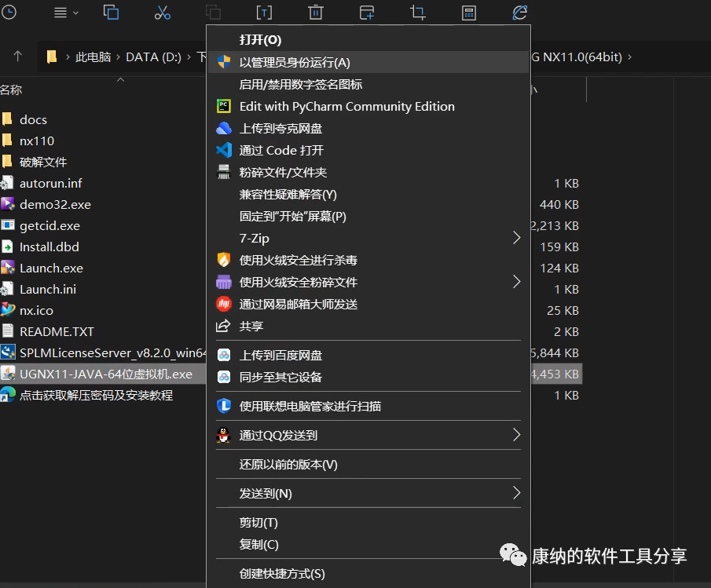Expand 通过QQ发送到 submenu arrow
Image resolution: width=711 pixels, height=588 pixels.
point(516,435)
